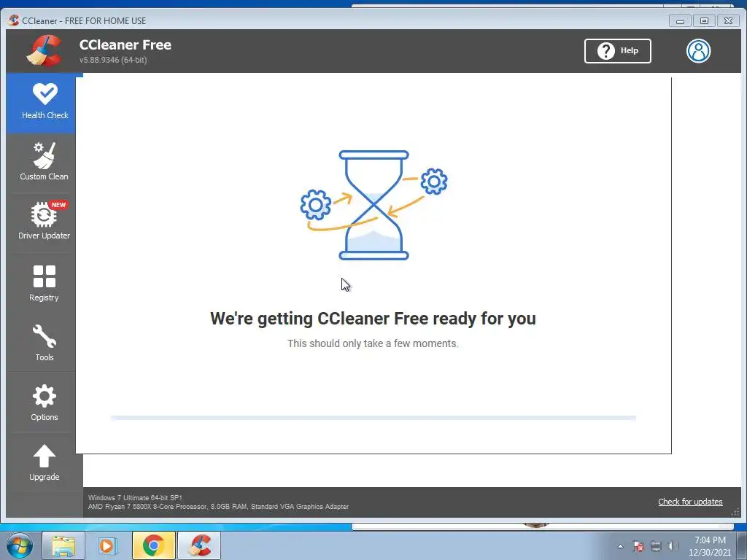Click 'We're getting CCleaner Free ready' heading

[373, 319]
